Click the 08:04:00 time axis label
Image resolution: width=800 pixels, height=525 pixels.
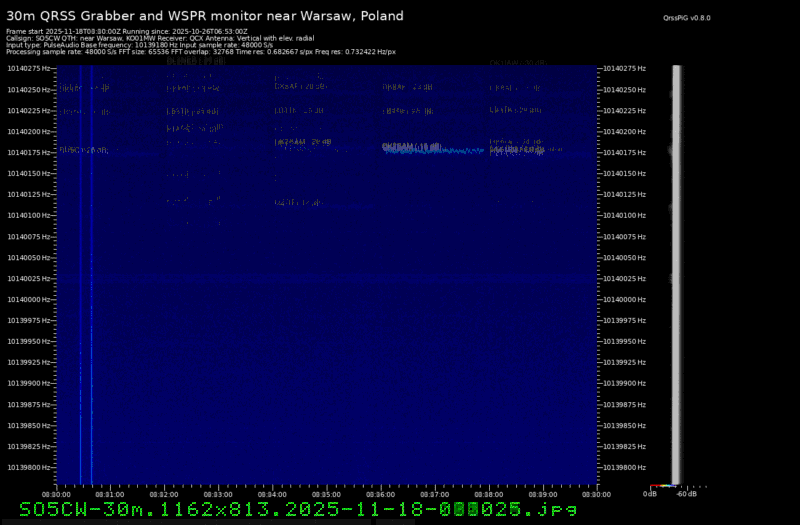272,494
